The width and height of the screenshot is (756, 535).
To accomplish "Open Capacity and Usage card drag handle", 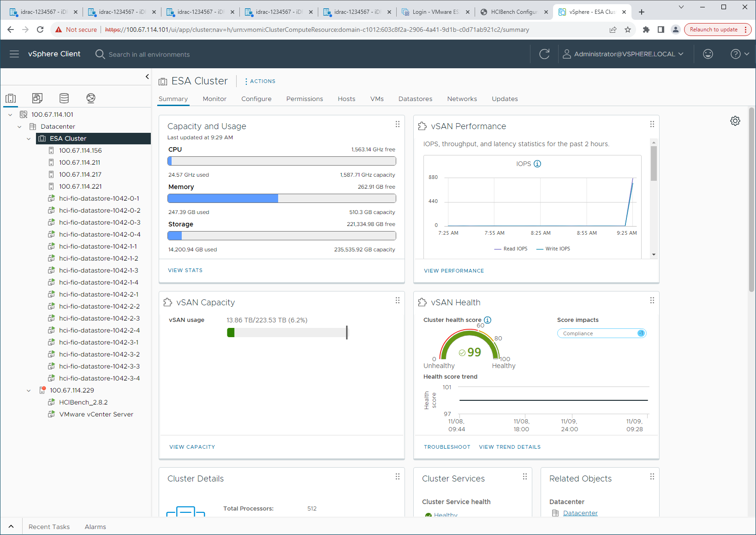I will coord(398,125).
